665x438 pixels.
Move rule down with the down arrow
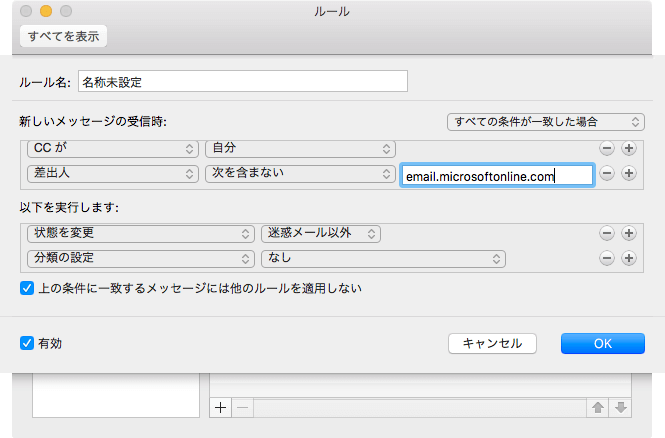point(620,408)
